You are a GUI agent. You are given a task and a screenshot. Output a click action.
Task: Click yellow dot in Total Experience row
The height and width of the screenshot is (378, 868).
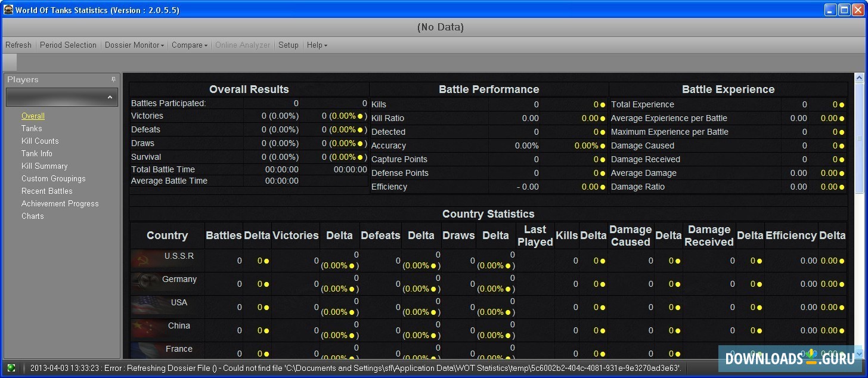click(842, 105)
